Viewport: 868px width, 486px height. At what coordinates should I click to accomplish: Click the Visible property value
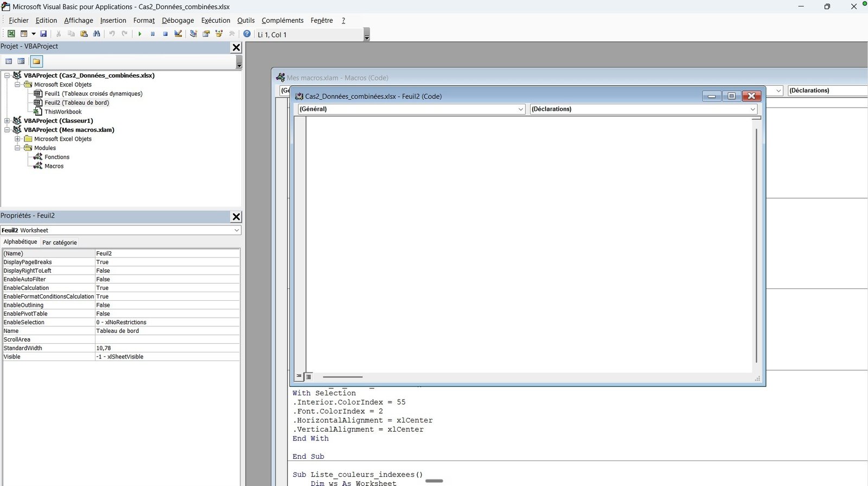tap(167, 357)
